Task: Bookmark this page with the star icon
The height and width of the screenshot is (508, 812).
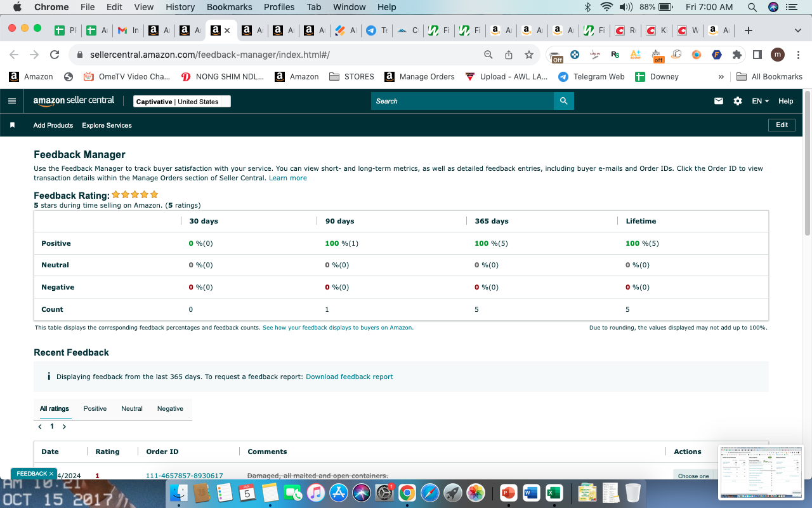Action: [x=528, y=55]
